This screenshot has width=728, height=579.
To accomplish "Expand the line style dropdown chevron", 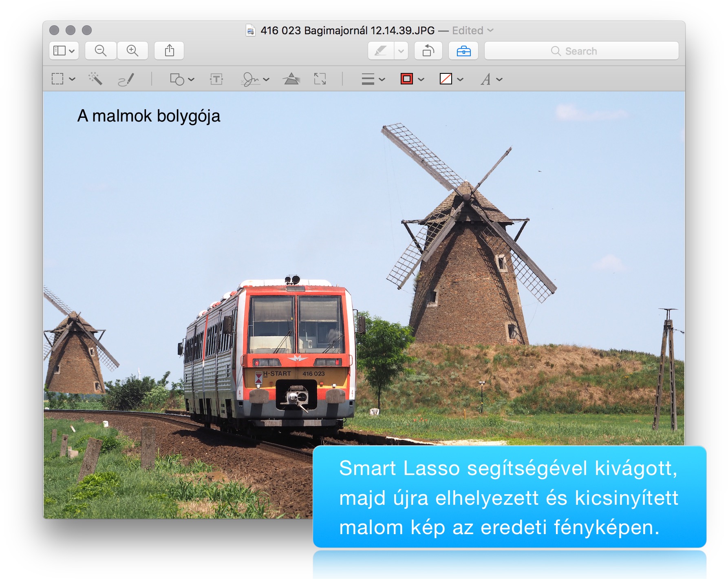I will [382, 80].
